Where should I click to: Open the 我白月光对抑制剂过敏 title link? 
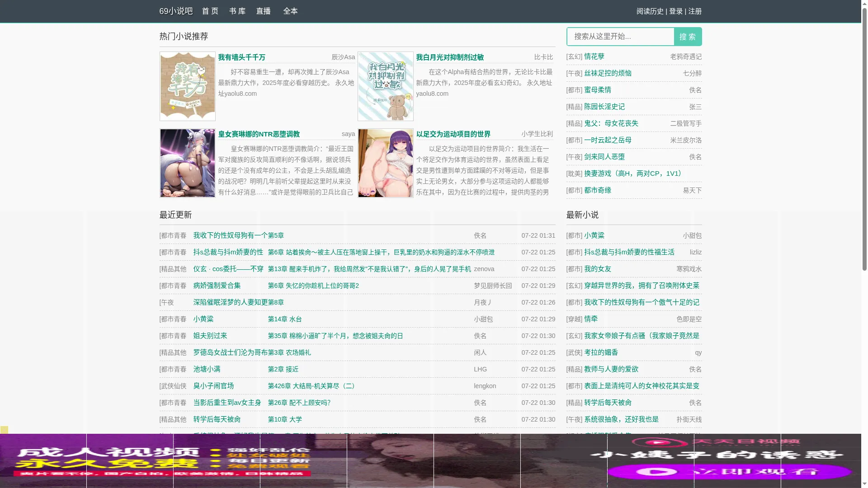(449, 57)
